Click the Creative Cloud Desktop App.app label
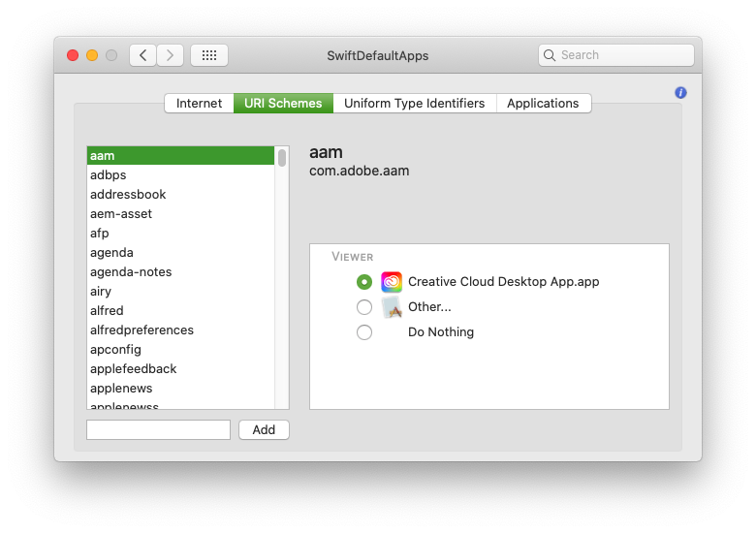The width and height of the screenshot is (756, 533). tap(503, 282)
